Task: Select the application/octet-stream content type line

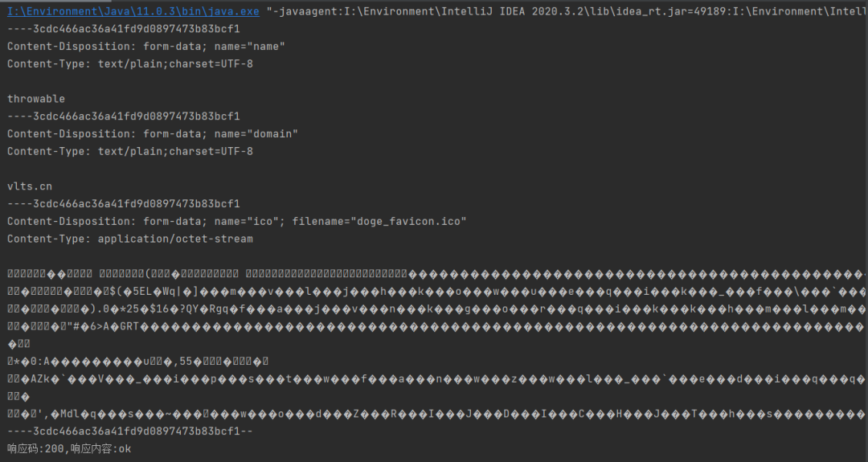Action: point(130,239)
